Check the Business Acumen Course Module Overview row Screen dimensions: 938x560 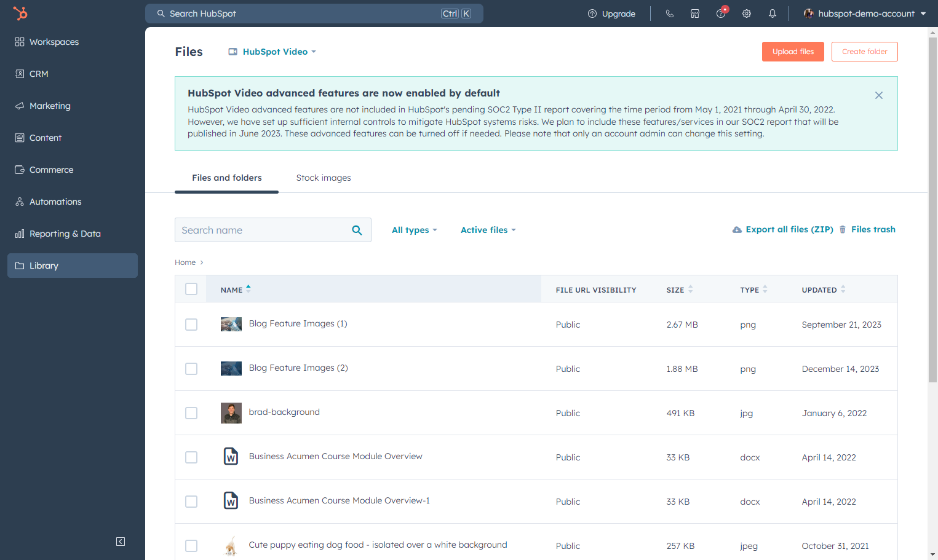tap(191, 457)
